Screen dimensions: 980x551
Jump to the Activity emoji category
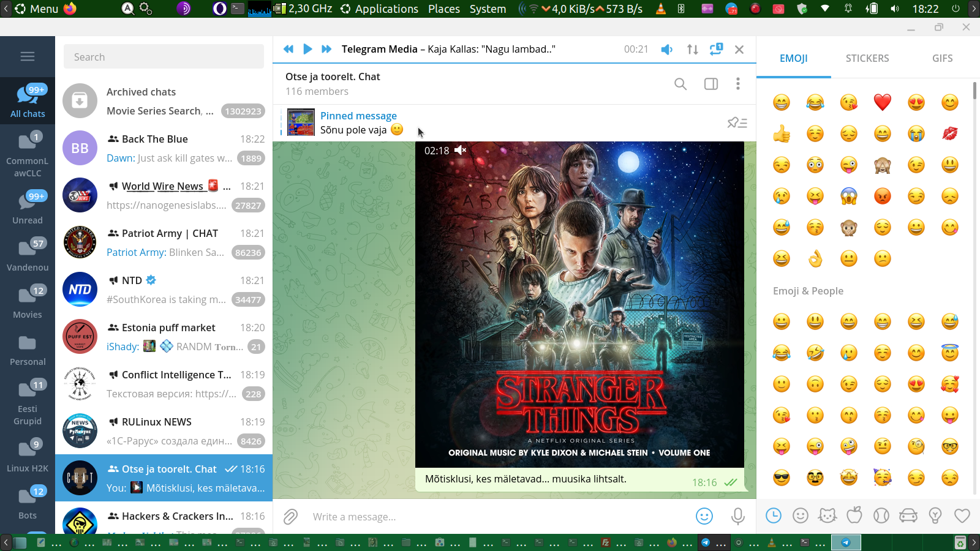pos(881,516)
